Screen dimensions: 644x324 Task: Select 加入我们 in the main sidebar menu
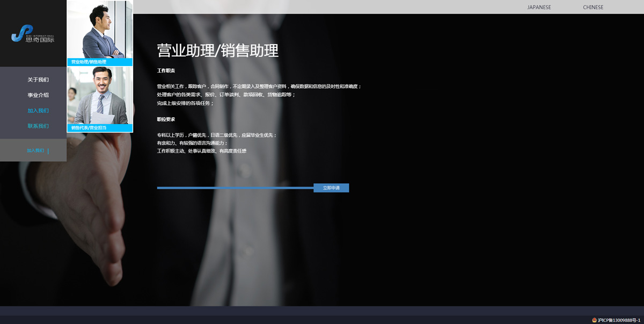click(x=38, y=111)
